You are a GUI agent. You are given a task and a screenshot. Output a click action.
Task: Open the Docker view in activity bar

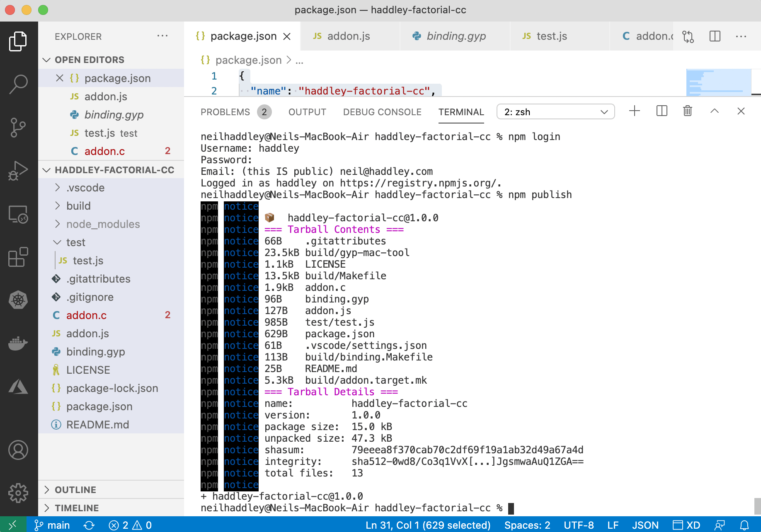tap(18, 343)
